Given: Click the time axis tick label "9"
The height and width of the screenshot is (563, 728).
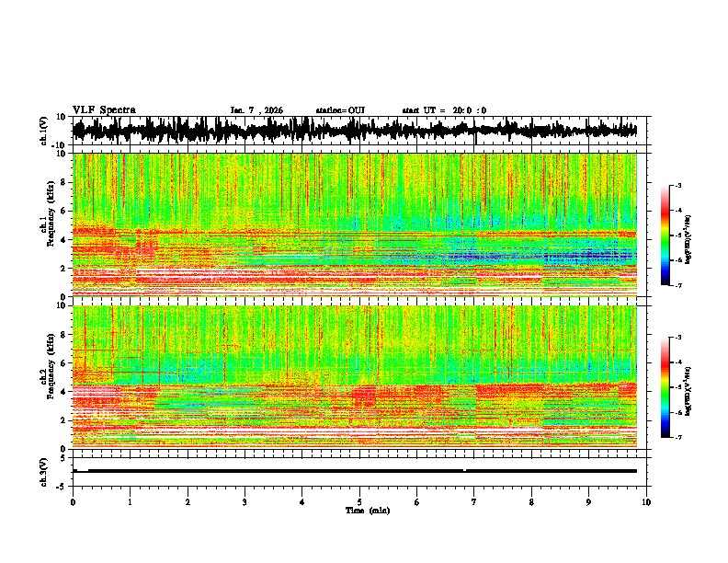Looking at the screenshot, I should click(x=588, y=502).
